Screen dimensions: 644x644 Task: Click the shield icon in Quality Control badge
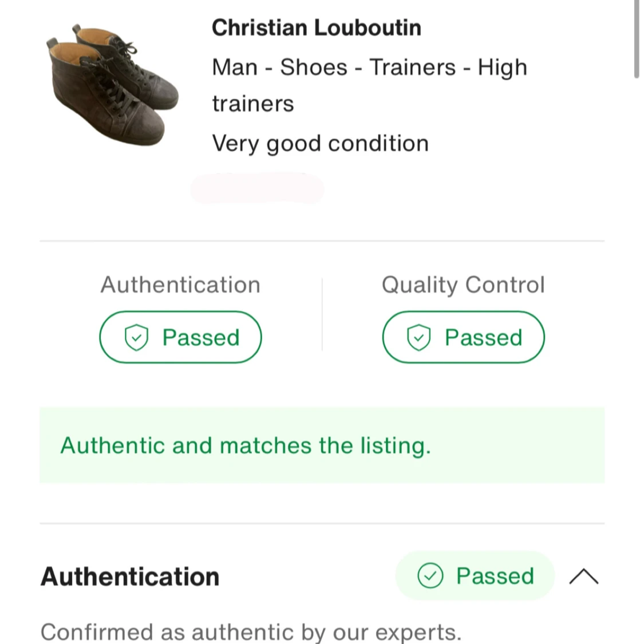[x=418, y=337]
